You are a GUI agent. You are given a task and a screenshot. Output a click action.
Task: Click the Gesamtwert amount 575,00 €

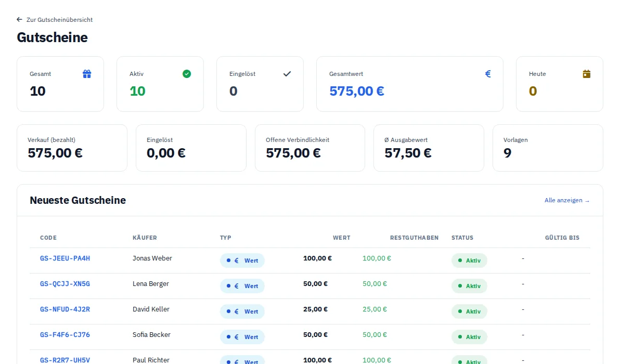pyautogui.click(x=357, y=92)
